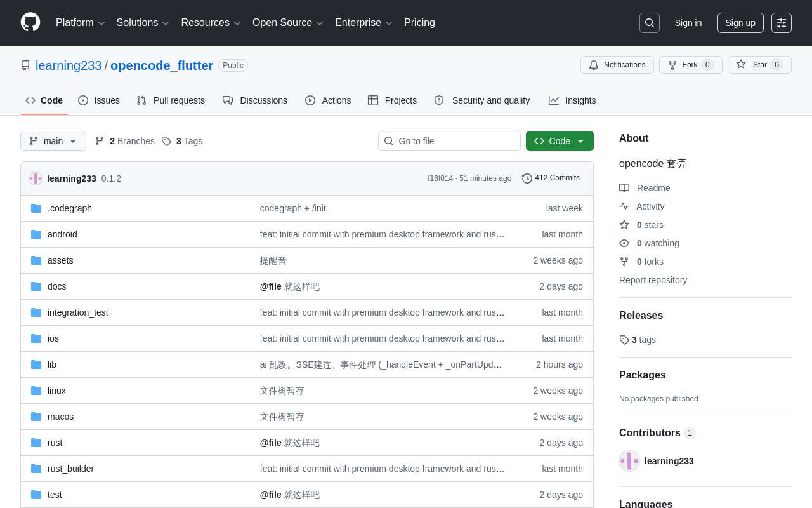Screen dimensions: 812x508
Task: Open the main branch dropdown
Action: point(53,141)
